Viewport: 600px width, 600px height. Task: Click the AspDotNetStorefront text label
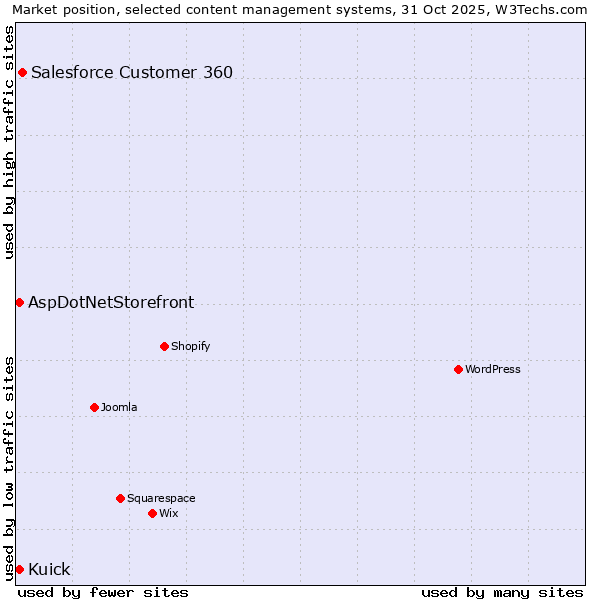tap(111, 302)
